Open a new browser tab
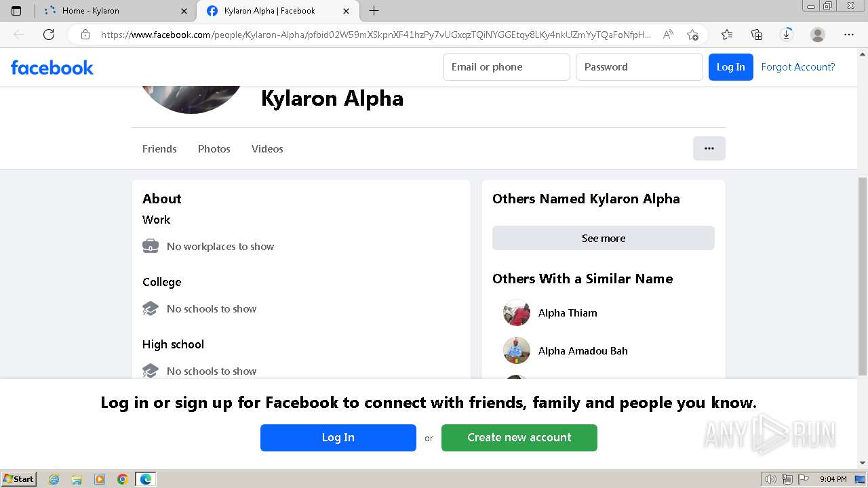Image resolution: width=868 pixels, height=488 pixels. coord(374,11)
